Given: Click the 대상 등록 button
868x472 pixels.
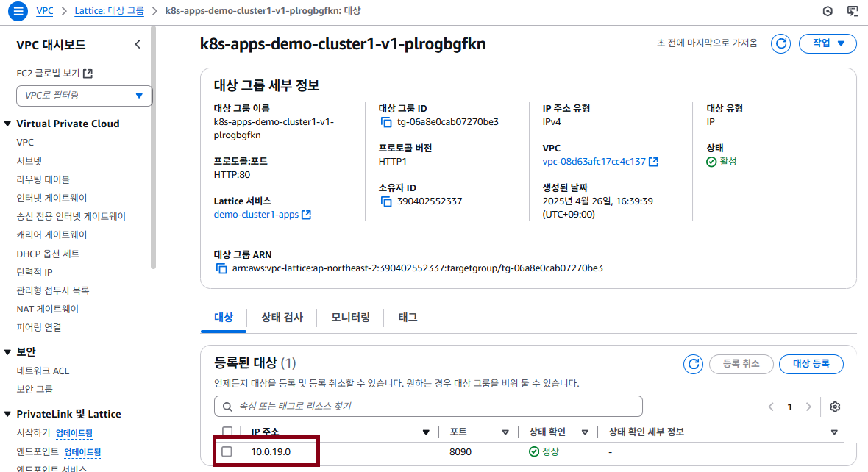Looking at the screenshot, I should coord(811,364).
